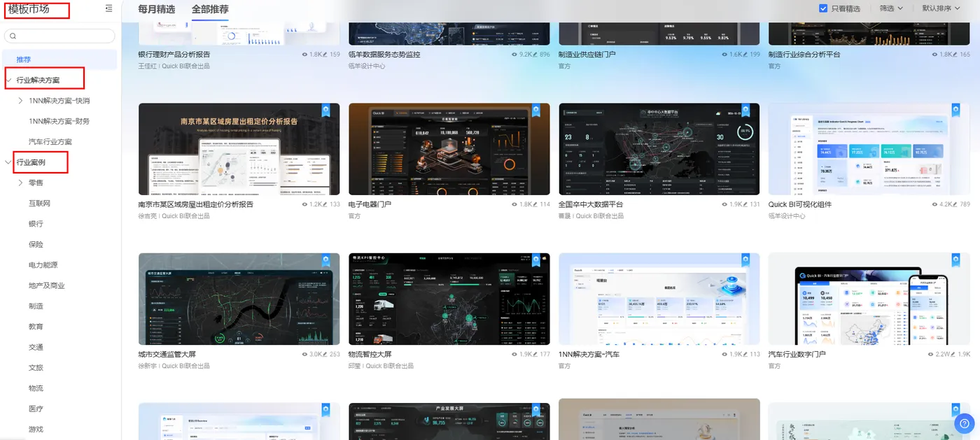Open 汽车行业方案 category
The image size is (980, 440).
point(50,141)
